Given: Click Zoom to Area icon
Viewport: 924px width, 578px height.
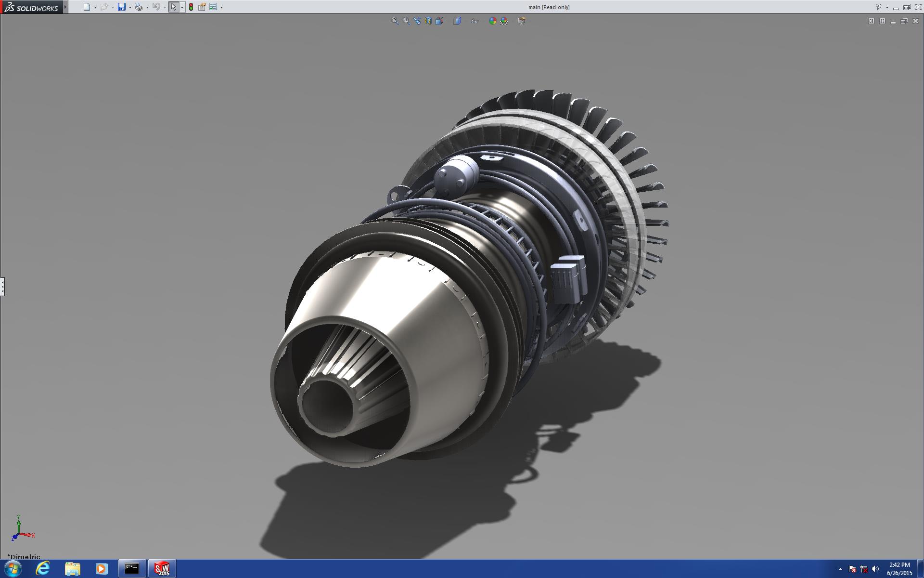Looking at the screenshot, I should [x=406, y=21].
